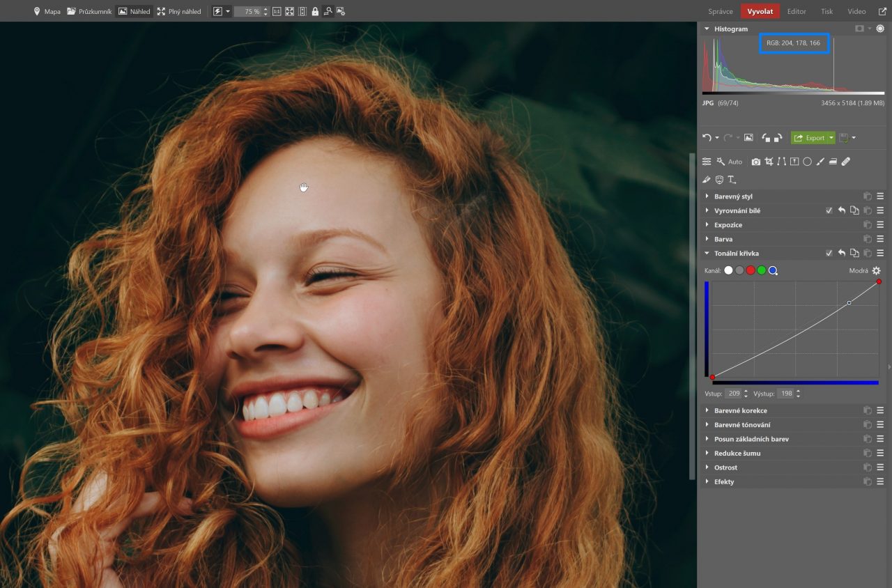This screenshot has height=588, width=892.
Task: Set zoom to 1:1 actual size
Action: pyautogui.click(x=277, y=12)
